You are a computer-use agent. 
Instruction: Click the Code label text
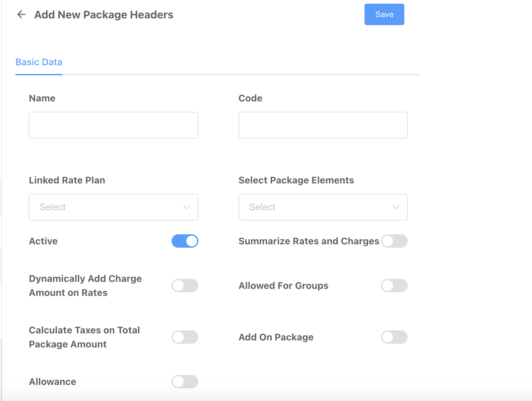coord(250,98)
